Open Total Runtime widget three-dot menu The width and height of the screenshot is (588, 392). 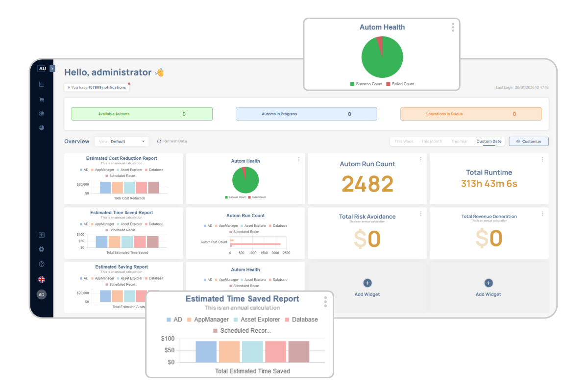(542, 159)
